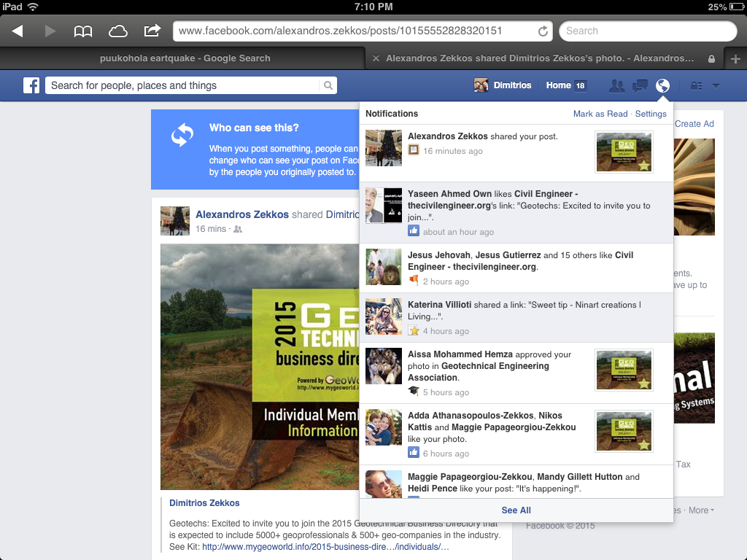The image size is (747, 560).
Task: Close the Alexandros Zekkos tab
Action: (376, 58)
